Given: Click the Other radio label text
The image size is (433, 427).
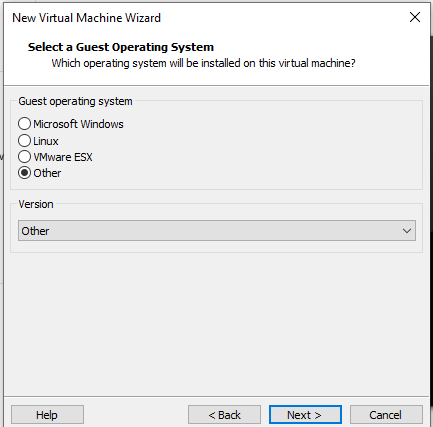Looking at the screenshot, I should click(x=47, y=173).
